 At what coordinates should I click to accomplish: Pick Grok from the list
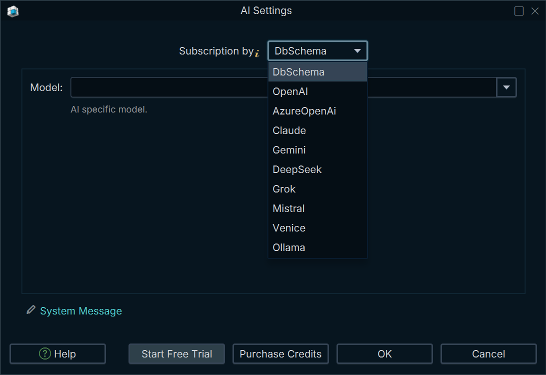[x=317, y=189]
